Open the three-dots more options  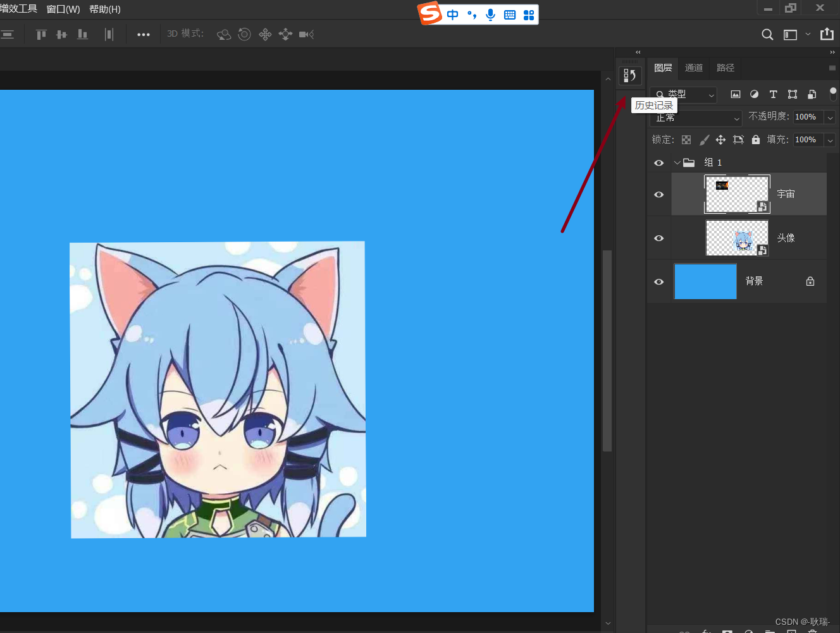144,35
